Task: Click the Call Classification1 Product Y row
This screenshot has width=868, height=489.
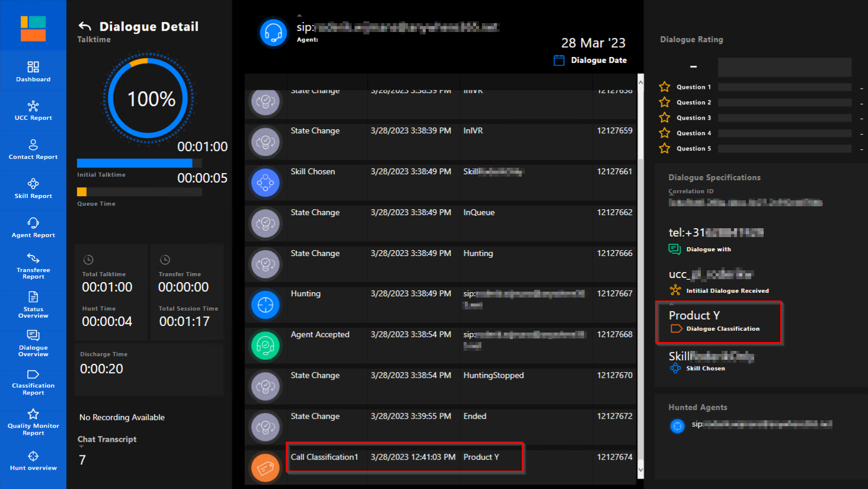Action: click(404, 458)
